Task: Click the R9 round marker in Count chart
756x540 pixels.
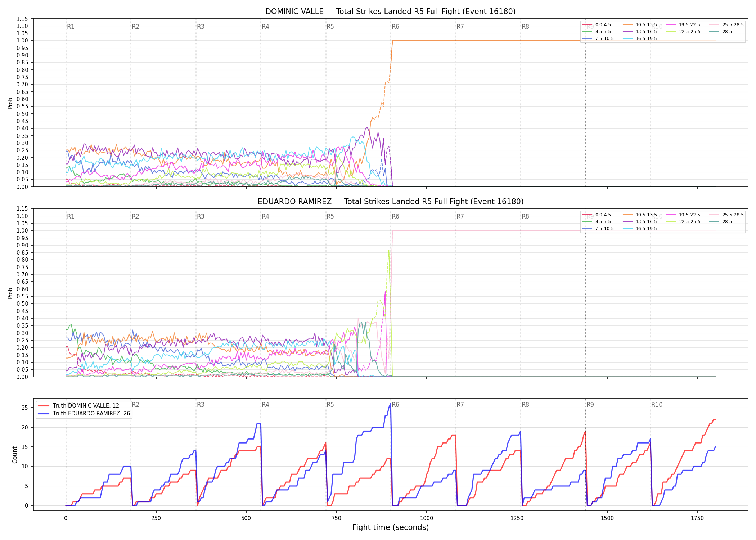Action: pos(590,405)
